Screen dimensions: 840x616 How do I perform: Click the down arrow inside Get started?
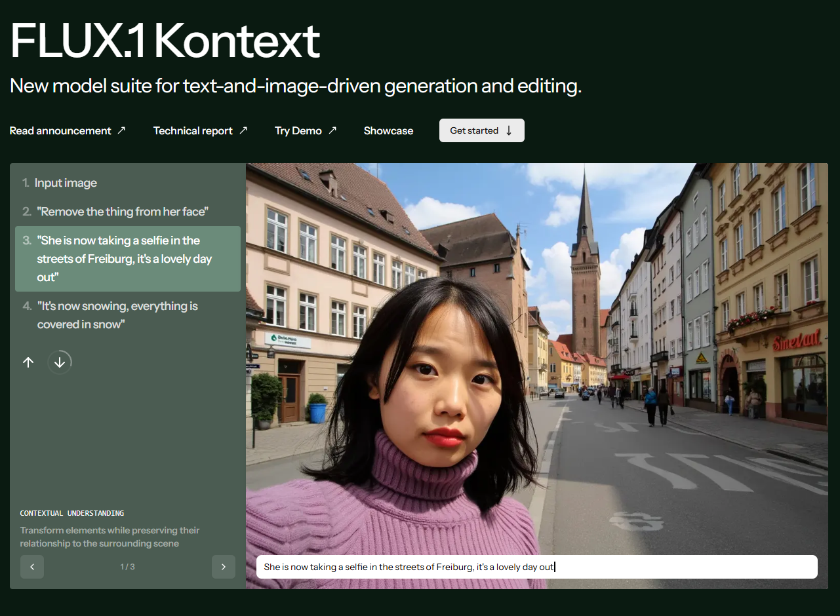509,130
